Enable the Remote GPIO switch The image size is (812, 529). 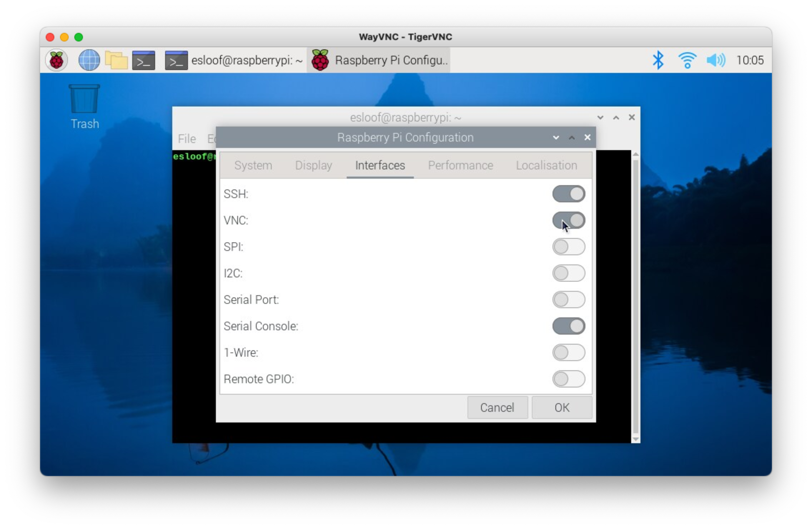(569, 379)
